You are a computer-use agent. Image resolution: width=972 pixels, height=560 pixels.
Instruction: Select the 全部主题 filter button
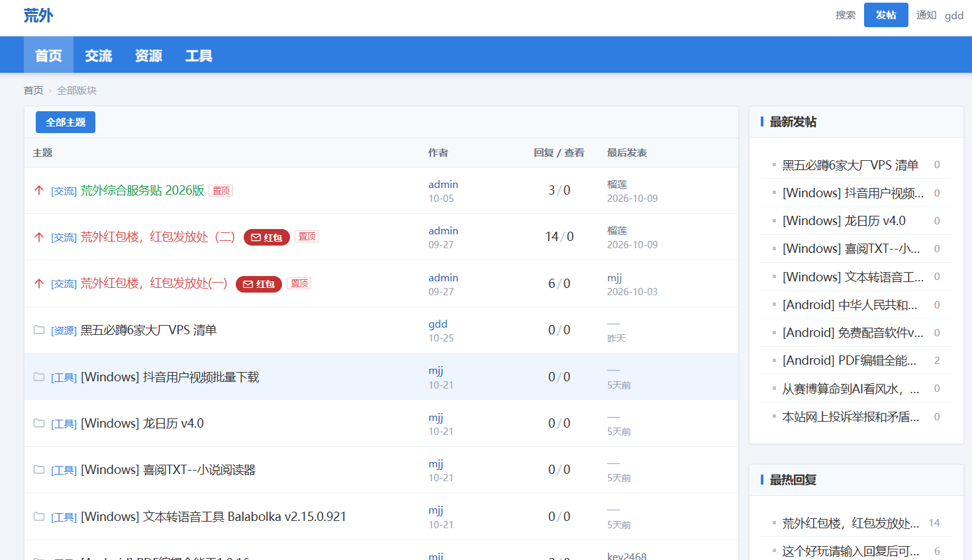pyautogui.click(x=66, y=122)
